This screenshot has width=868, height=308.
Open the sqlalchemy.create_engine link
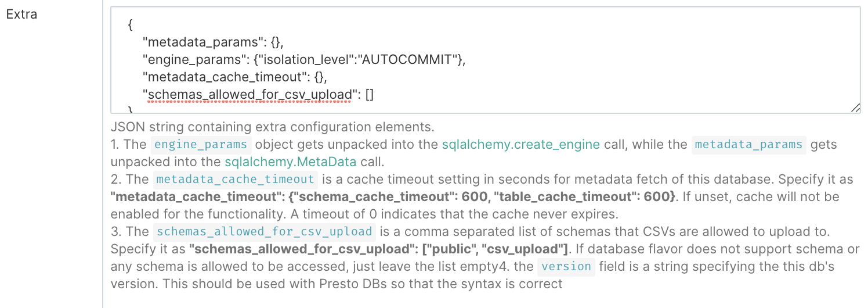[x=520, y=145]
